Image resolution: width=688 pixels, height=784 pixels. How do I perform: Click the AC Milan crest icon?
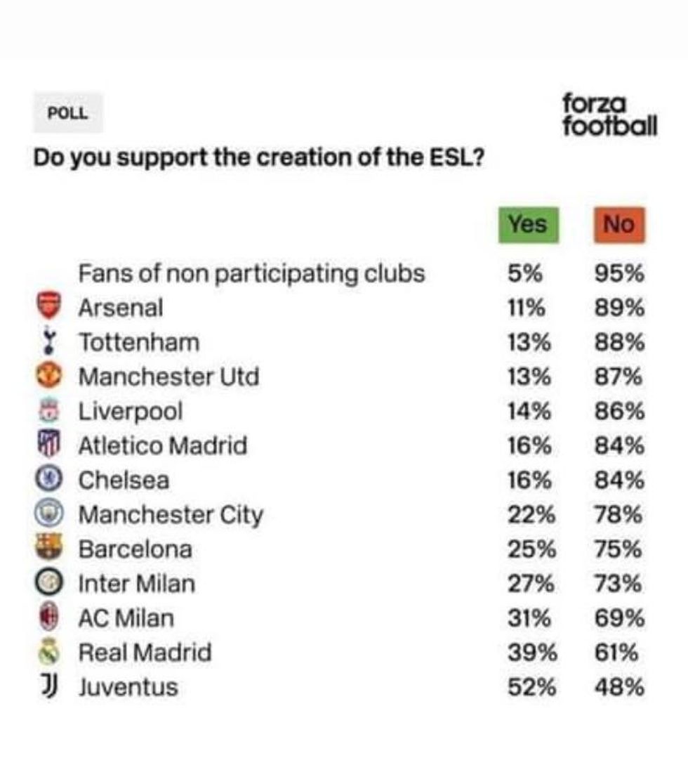point(48,618)
